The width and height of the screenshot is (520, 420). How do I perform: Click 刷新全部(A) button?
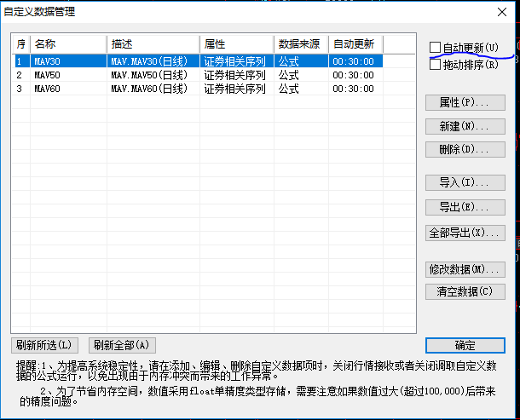click(122, 345)
